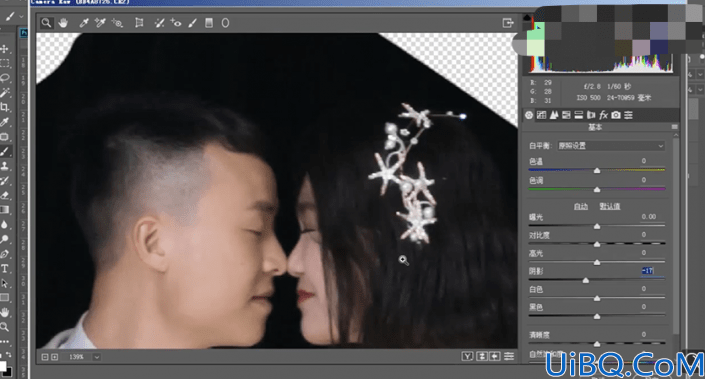Click the Exposure slider handle
The width and height of the screenshot is (705, 379).
597,226
